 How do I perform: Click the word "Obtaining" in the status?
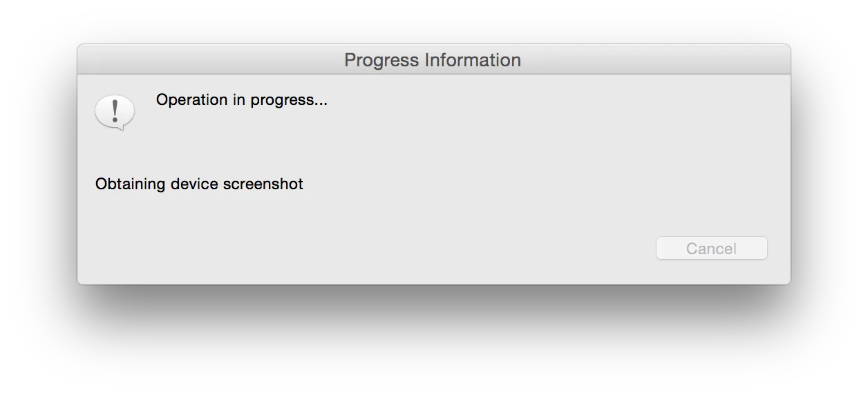coord(131,184)
